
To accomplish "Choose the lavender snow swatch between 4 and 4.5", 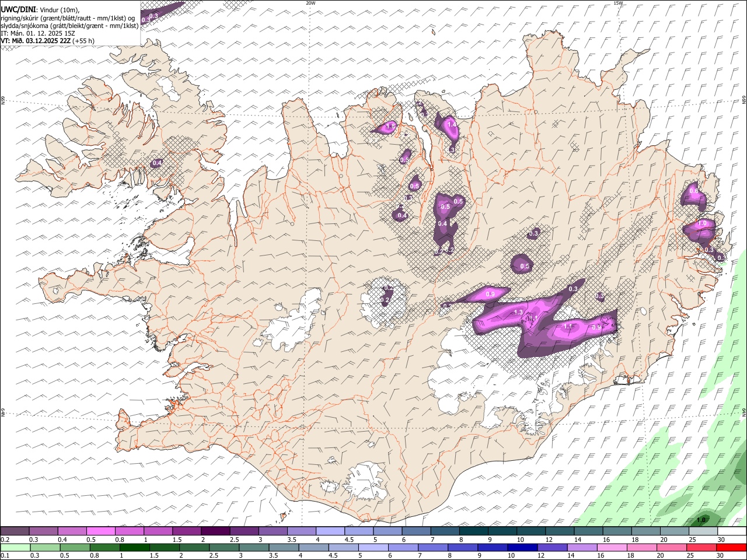I will point(330,531).
